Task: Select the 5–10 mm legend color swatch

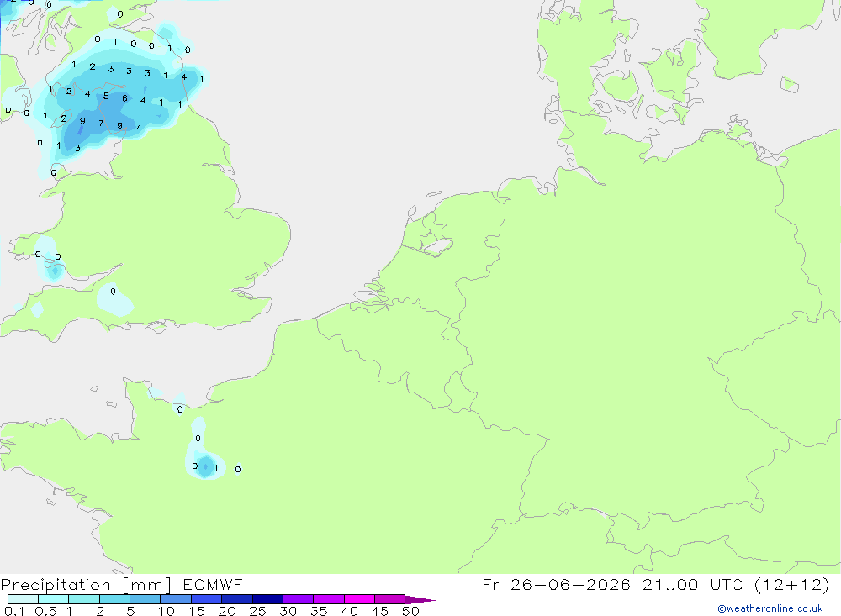Action: 145,599
